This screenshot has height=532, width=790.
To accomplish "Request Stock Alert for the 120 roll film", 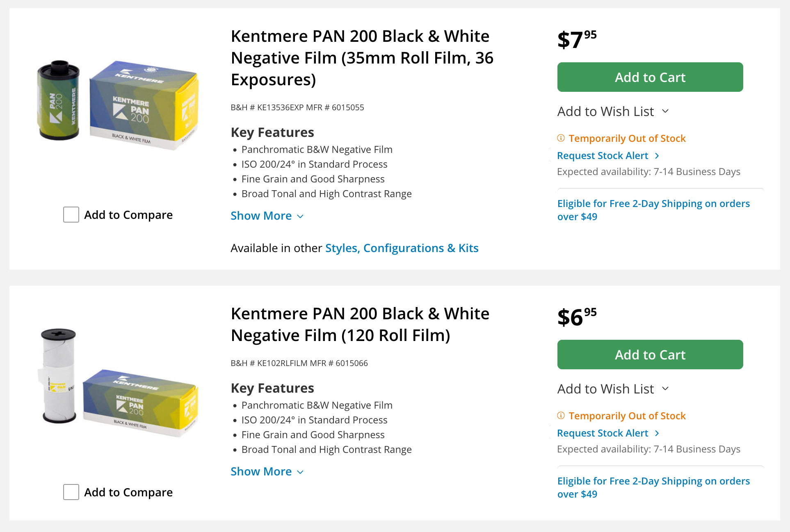I will pos(602,433).
